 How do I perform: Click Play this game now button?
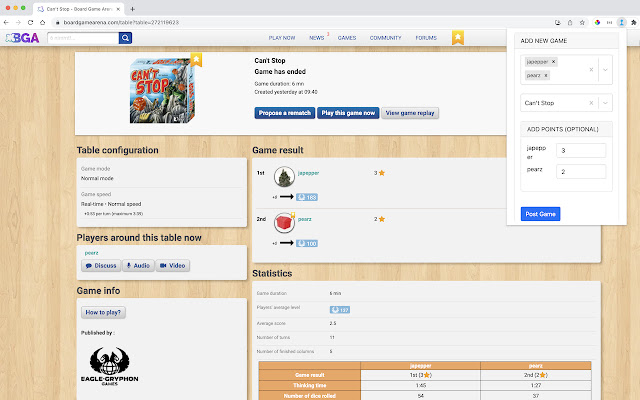[x=348, y=113]
